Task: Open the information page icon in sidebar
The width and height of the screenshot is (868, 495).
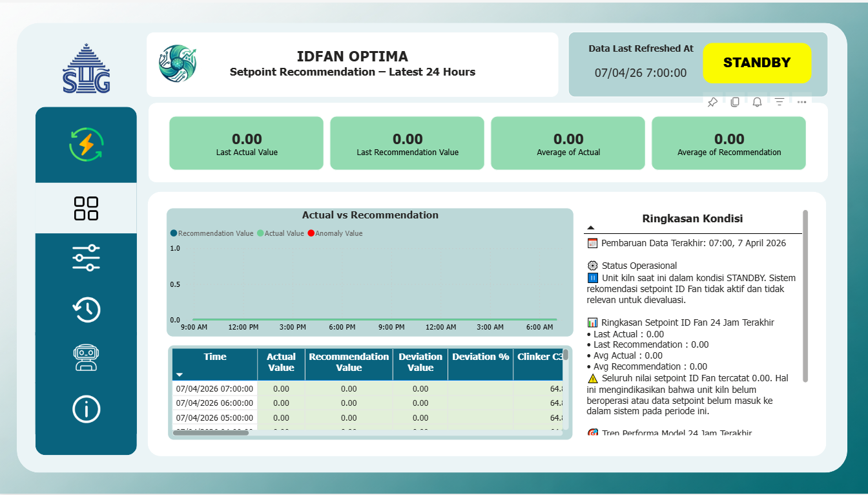Action: [86, 409]
